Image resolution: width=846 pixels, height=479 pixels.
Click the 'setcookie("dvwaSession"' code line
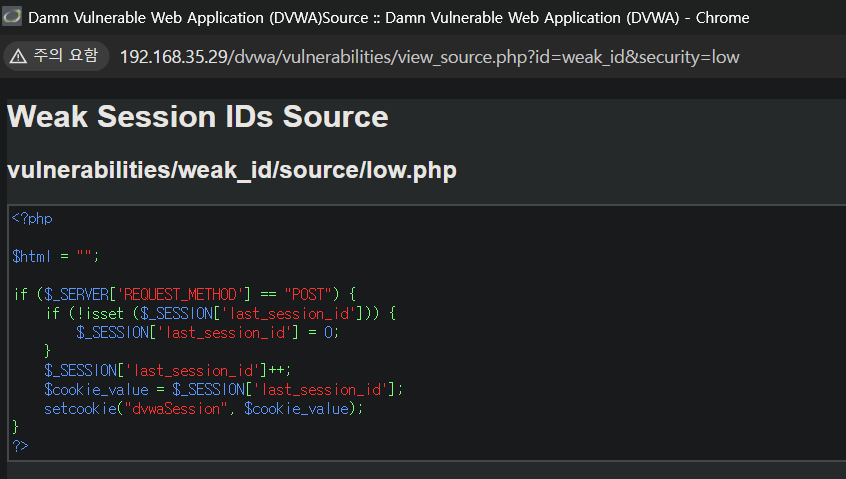[204, 408]
